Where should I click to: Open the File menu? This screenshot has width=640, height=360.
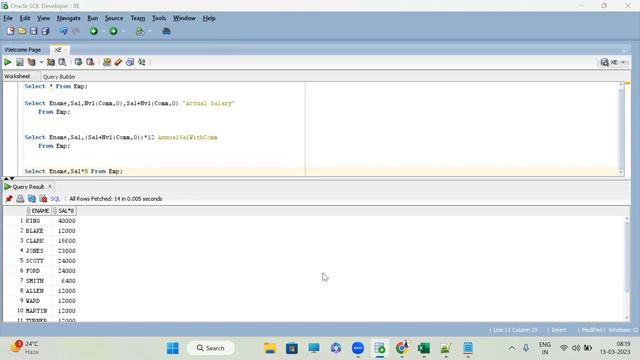[8, 18]
